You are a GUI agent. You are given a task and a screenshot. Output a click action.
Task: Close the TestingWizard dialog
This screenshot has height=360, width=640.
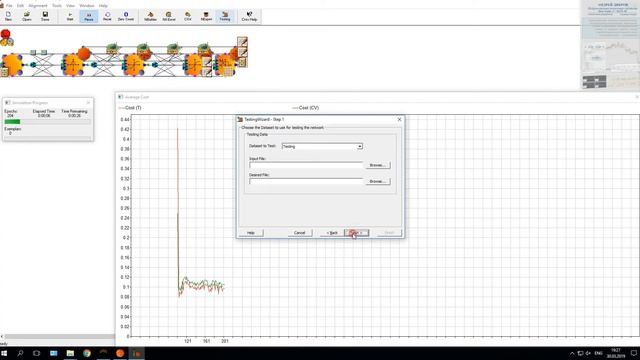pyautogui.click(x=399, y=119)
